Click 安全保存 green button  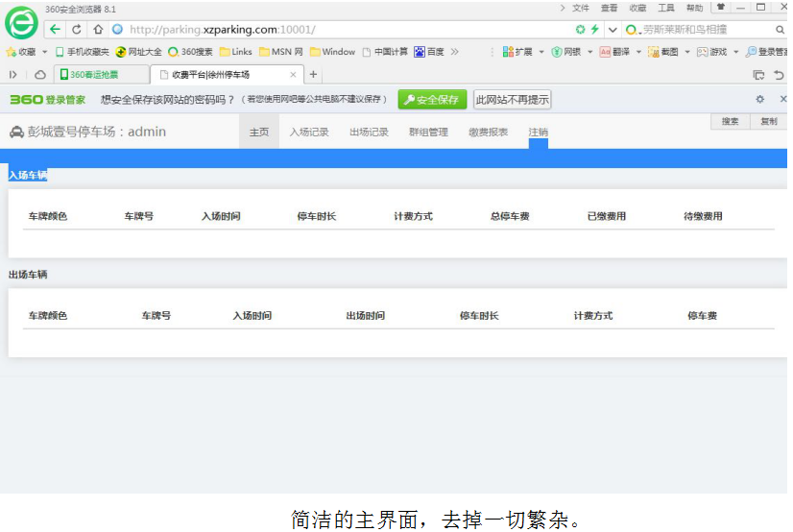(x=432, y=99)
